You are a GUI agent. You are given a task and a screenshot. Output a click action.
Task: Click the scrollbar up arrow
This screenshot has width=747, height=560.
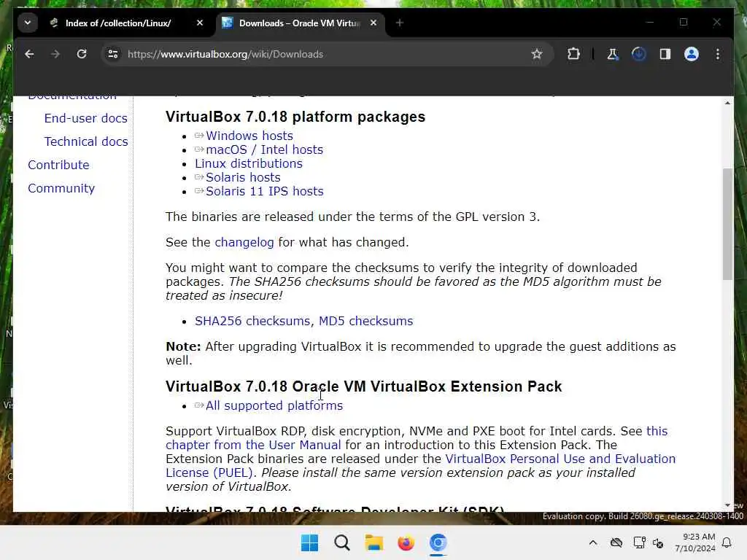coord(727,103)
